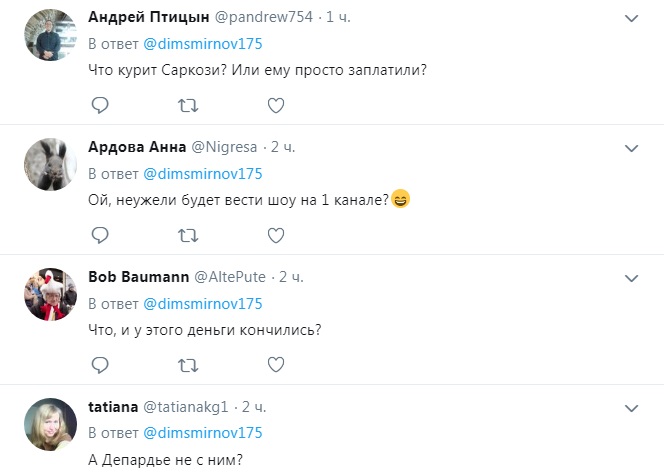Image resolution: width=664 pixels, height=474 pixels.
Task: Show more options for tatiana's tweet
Action: pos(631,408)
